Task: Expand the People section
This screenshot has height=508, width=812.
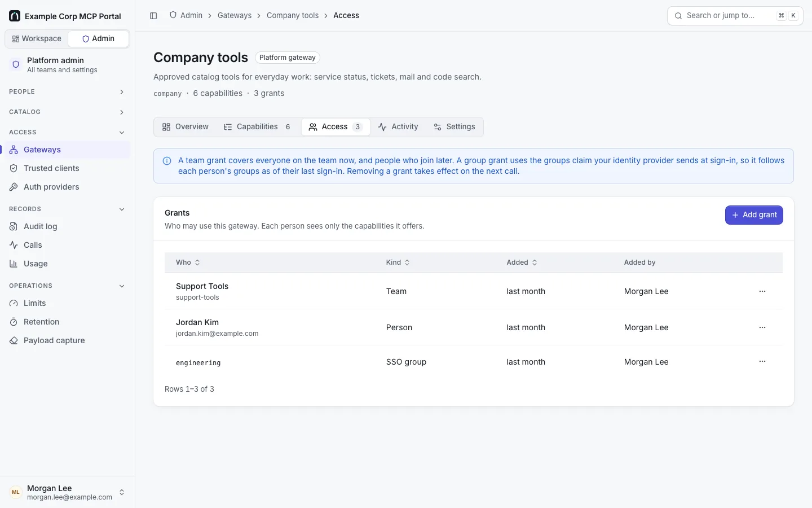Action: coord(67,92)
